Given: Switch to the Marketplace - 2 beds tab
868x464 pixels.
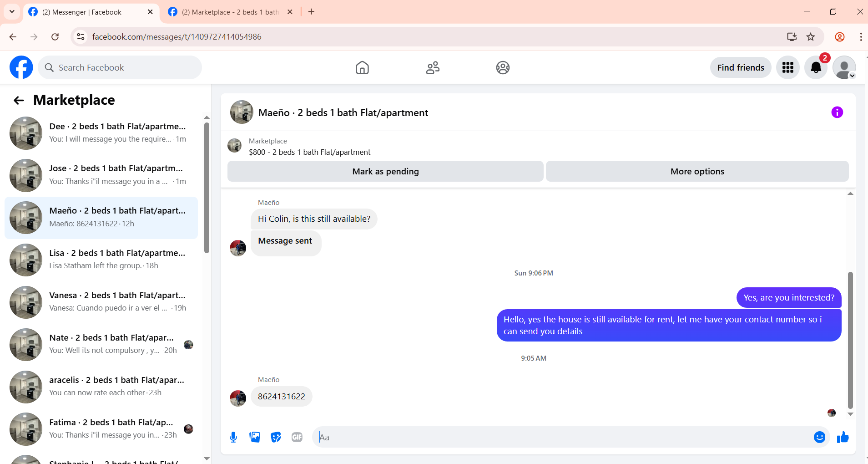Looking at the screenshot, I should 230,12.
